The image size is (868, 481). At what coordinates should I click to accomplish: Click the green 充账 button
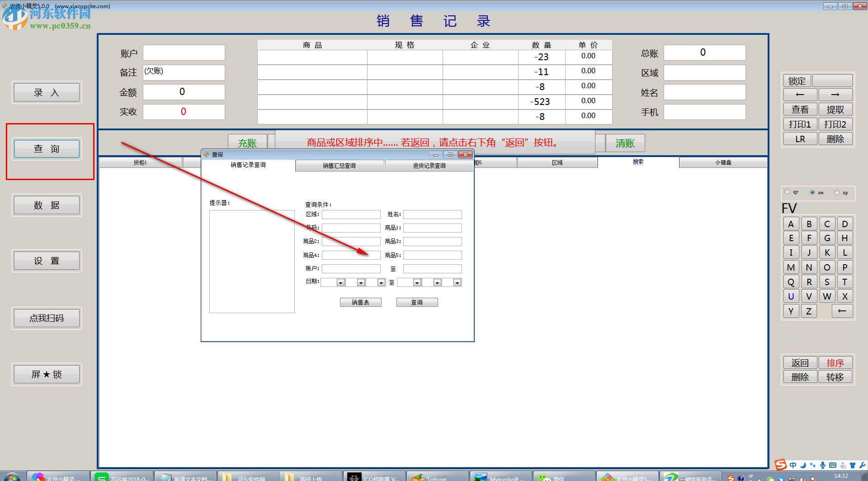247,143
